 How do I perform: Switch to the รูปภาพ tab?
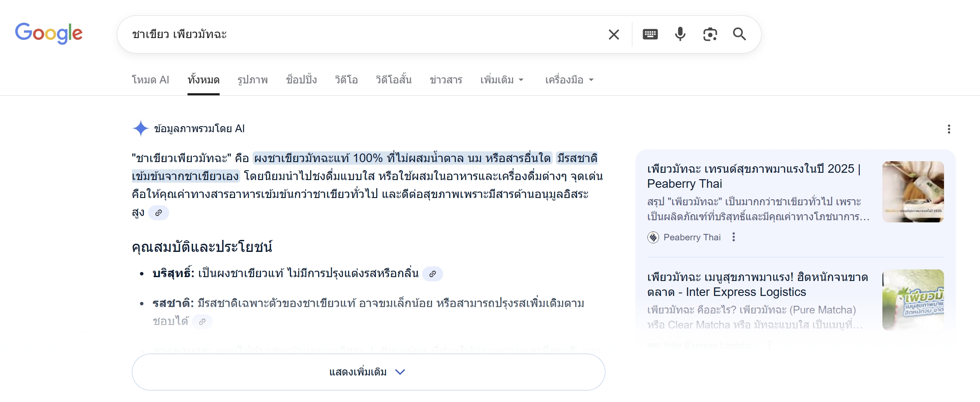(253, 80)
